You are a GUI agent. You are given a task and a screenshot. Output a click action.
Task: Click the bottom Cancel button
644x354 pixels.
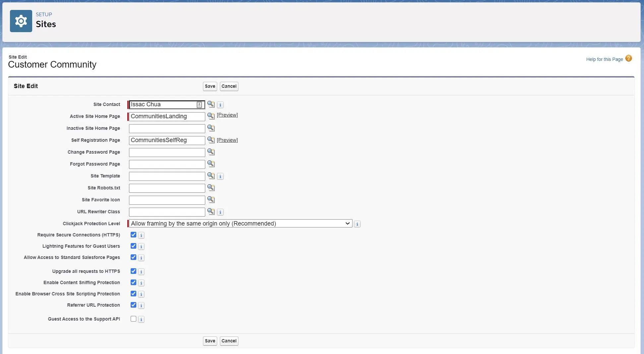[229, 341]
